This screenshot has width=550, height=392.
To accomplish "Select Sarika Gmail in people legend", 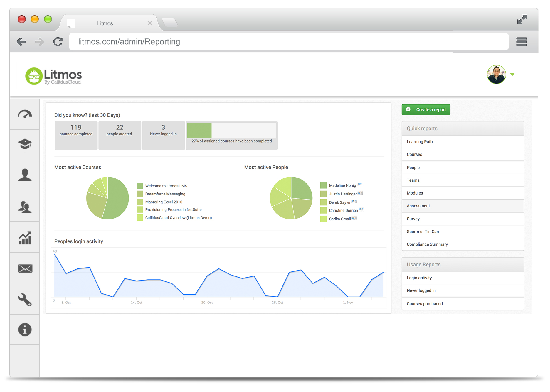I will point(340,219).
